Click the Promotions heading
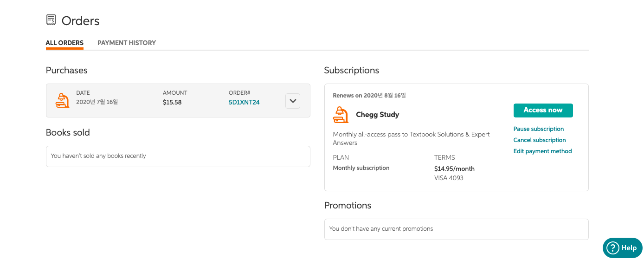Screen dimensions: 644x260 click(x=348, y=205)
